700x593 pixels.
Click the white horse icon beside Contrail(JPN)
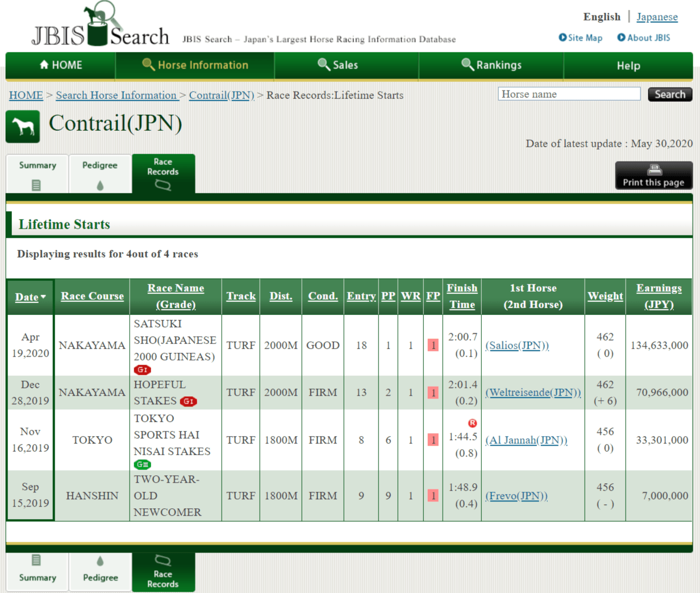point(23,126)
